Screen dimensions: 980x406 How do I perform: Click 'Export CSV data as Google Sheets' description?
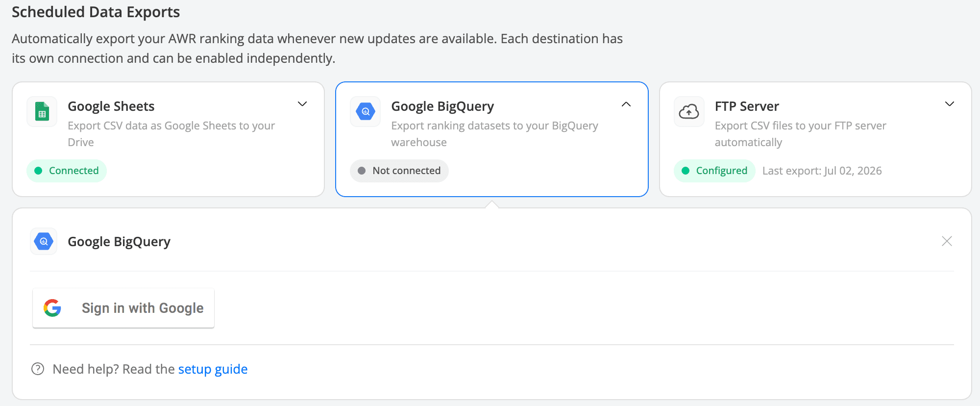171,134
